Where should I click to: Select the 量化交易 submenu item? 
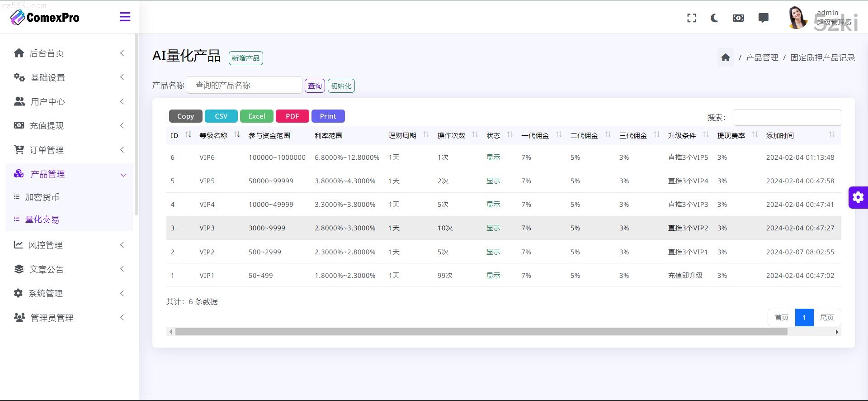(42, 220)
